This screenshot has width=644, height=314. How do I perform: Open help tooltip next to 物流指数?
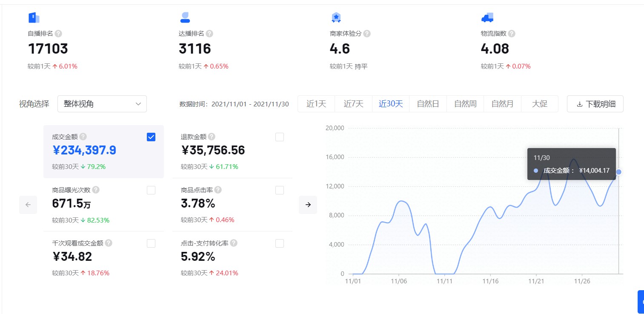(x=512, y=34)
